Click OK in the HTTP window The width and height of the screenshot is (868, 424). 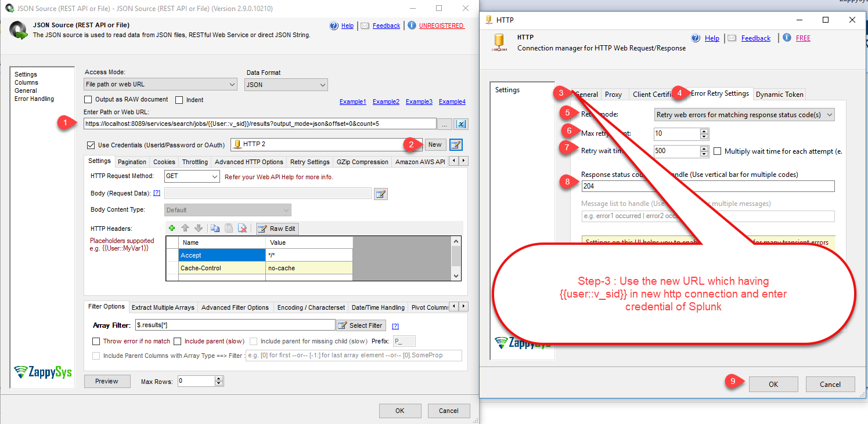[x=773, y=384]
